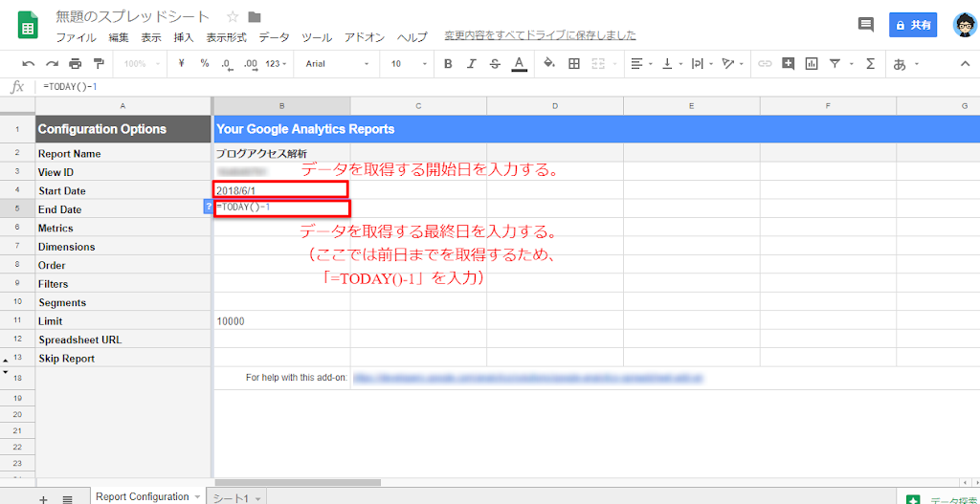980x504 pixels.
Task: Open the horizontal align dropdown
Action: (641, 64)
